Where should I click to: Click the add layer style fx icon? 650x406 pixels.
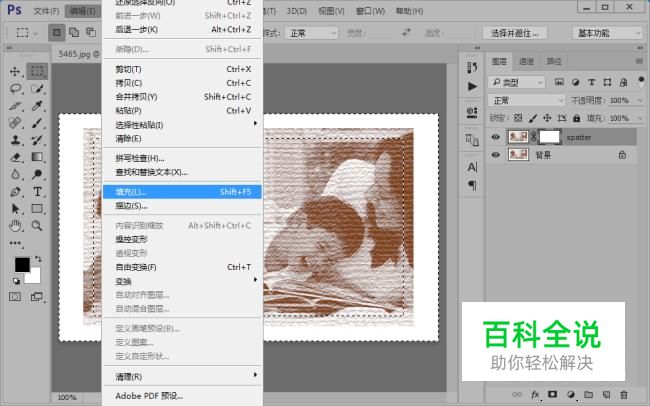[x=536, y=395]
